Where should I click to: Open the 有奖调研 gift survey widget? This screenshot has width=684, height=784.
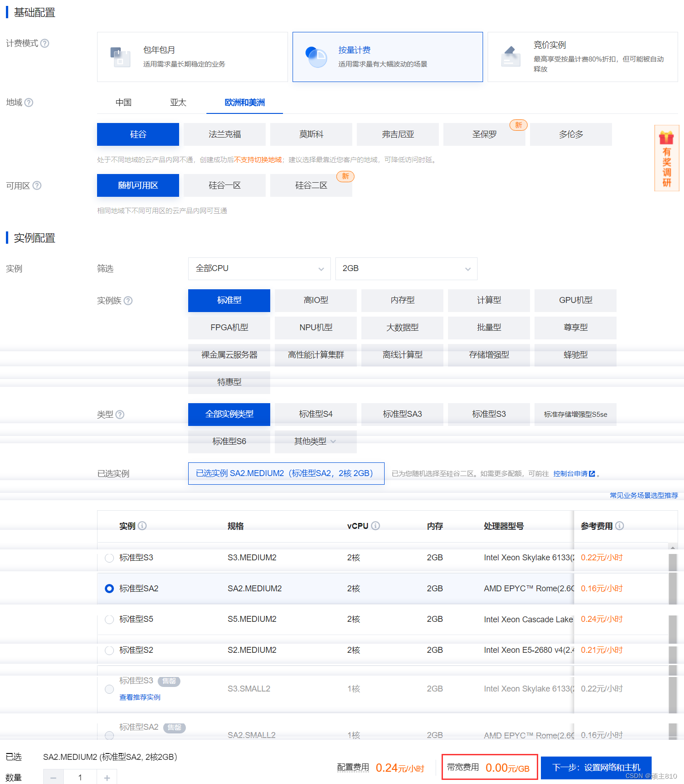point(667,158)
